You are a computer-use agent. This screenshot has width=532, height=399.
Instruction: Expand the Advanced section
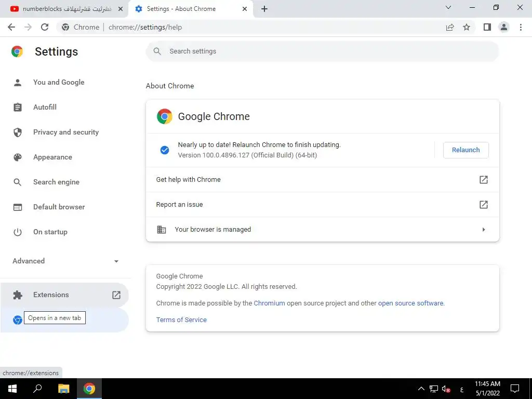coord(64,261)
